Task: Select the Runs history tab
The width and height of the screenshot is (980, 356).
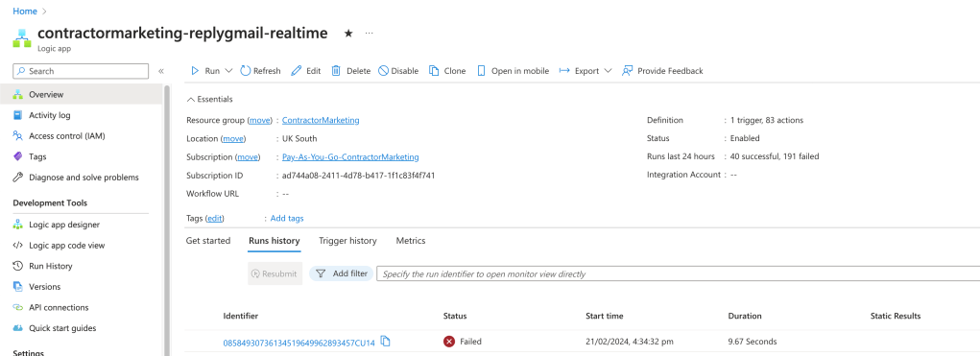Action: coord(275,241)
